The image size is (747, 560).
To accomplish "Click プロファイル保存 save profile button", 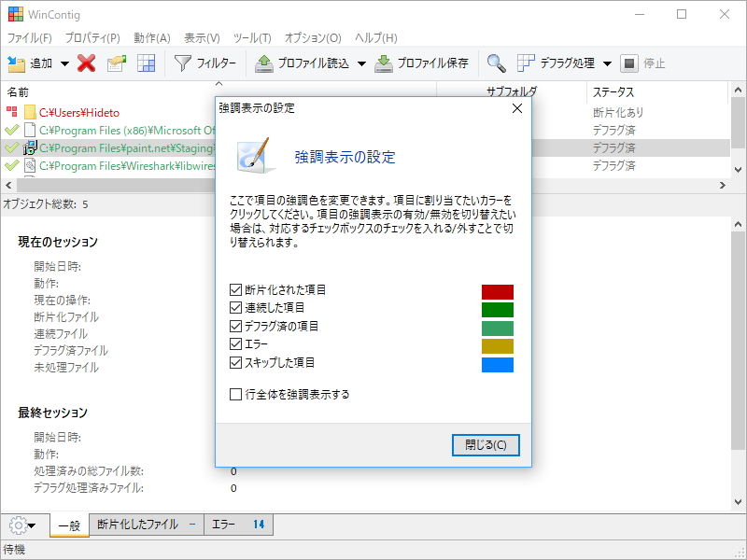I will pyautogui.click(x=422, y=63).
